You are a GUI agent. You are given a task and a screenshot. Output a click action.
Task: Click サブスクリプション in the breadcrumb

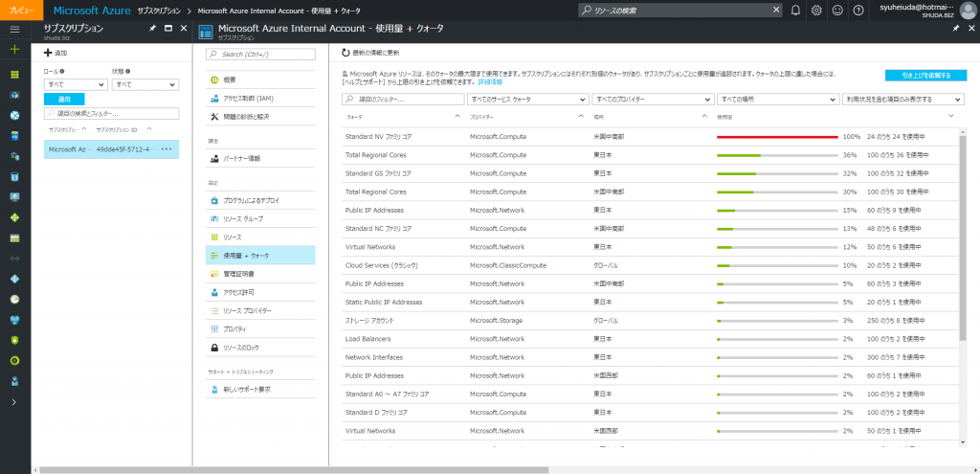click(160, 11)
